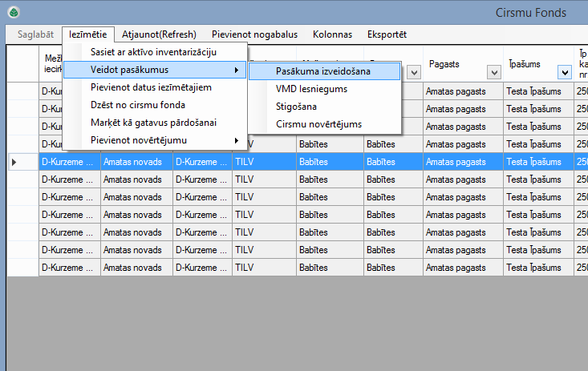The image size is (588, 371).
Task: Click the row header of the last row
Action: (x=23, y=268)
